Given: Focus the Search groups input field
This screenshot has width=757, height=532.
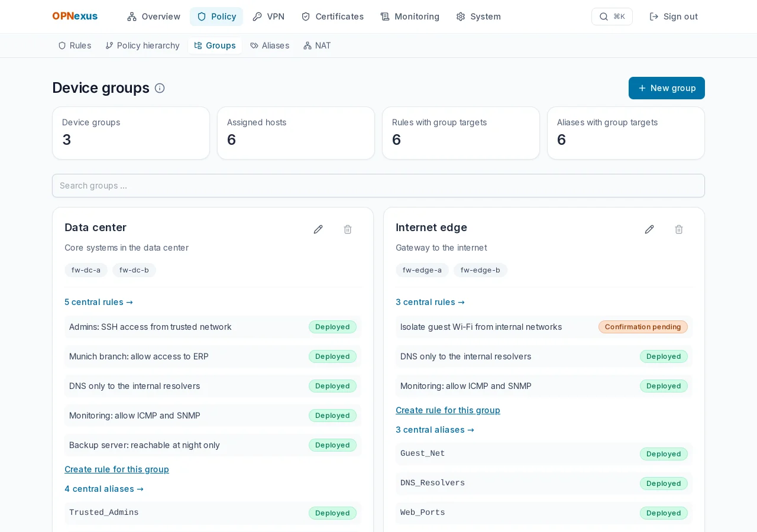Looking at the screenshot, I should click(378, 186).
